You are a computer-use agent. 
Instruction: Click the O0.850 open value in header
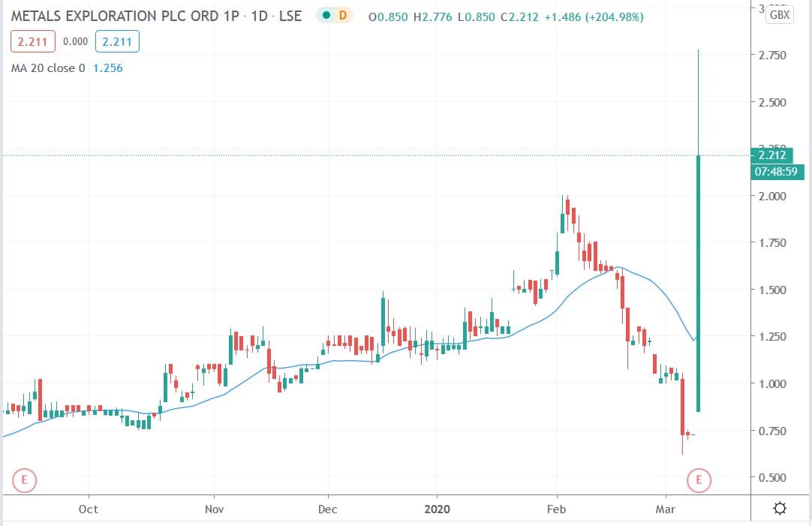click(x=389, y=17)
